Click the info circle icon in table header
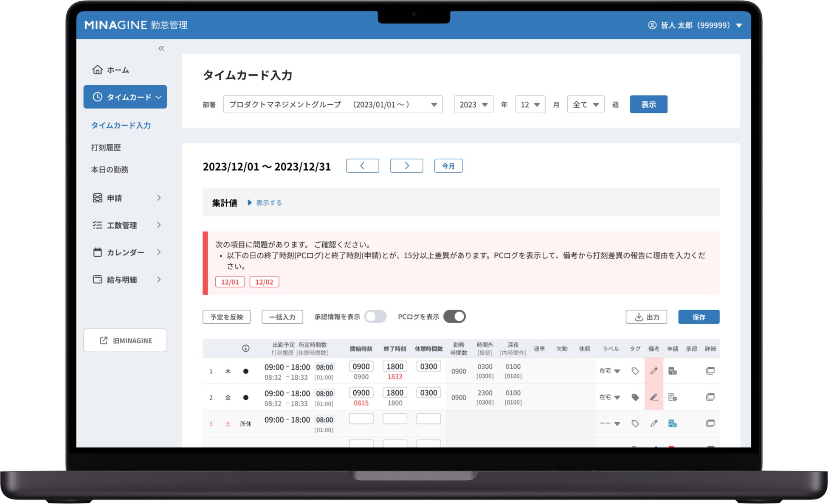Screen dimensions: 828x504 (245, 348)
